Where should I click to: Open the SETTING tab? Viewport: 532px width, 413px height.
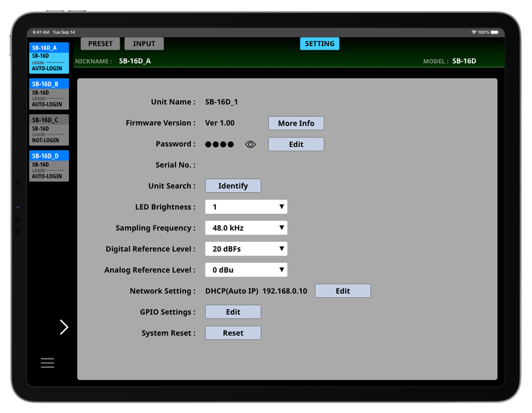point(320,44)
